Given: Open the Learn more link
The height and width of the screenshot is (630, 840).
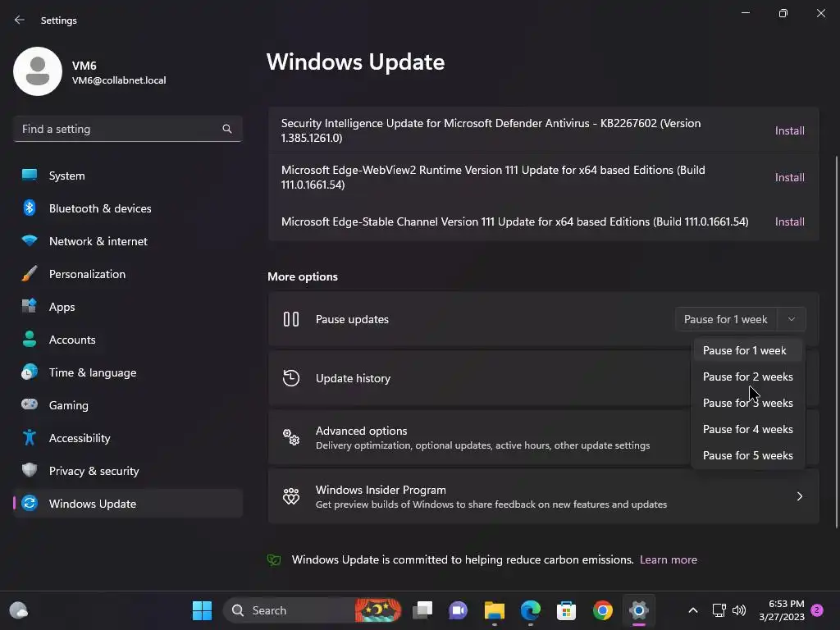Looking at the screenshot, I should (668, 559).
